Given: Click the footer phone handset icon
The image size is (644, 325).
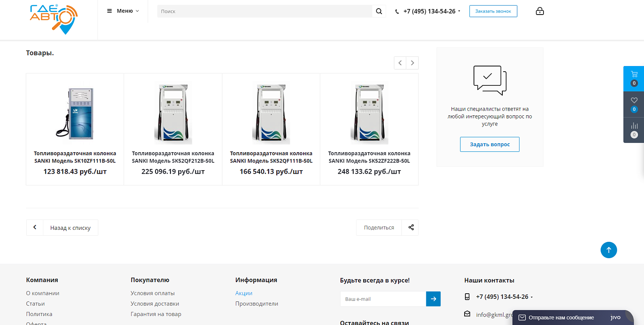Looking at the screenshot, I should pyautogui.click(x=467, y=297).
